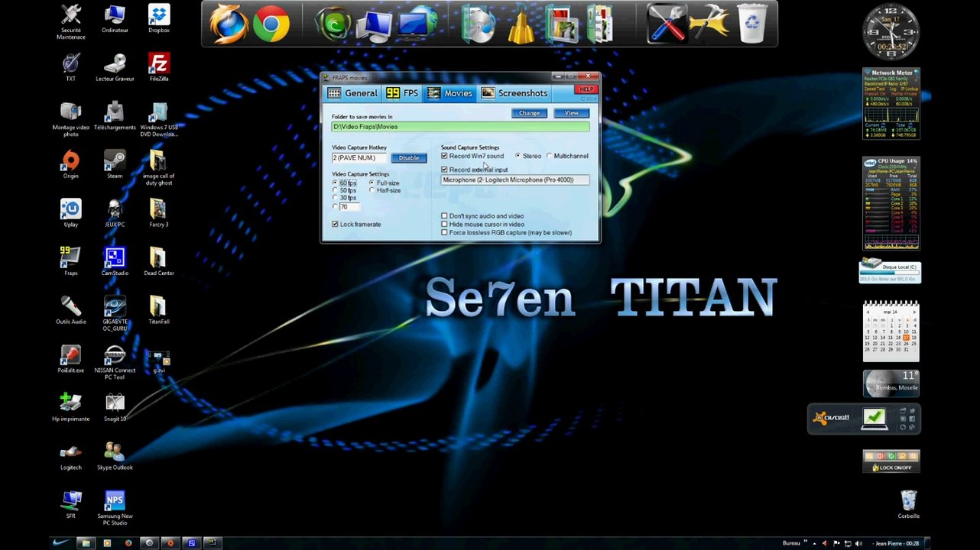Open the Fraps desktop shortcut
Image resolution: width=980 pixels, height=550 pixels.
(x=71, y=261)
